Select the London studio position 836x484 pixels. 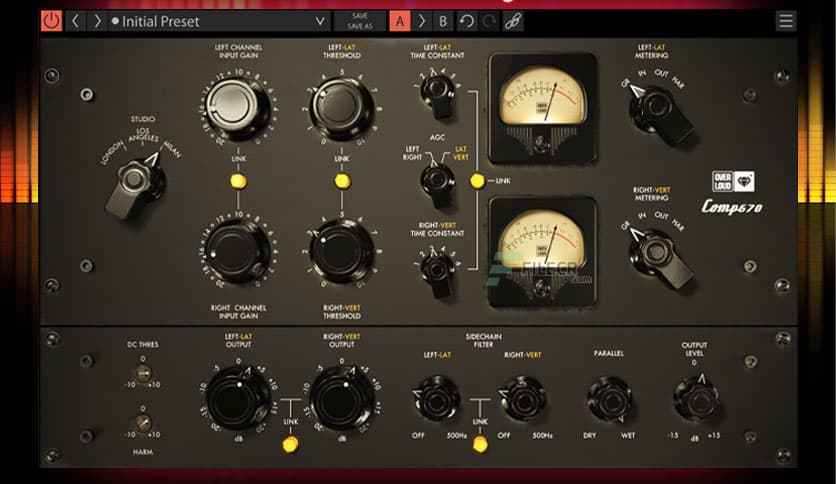click(112, 153)
